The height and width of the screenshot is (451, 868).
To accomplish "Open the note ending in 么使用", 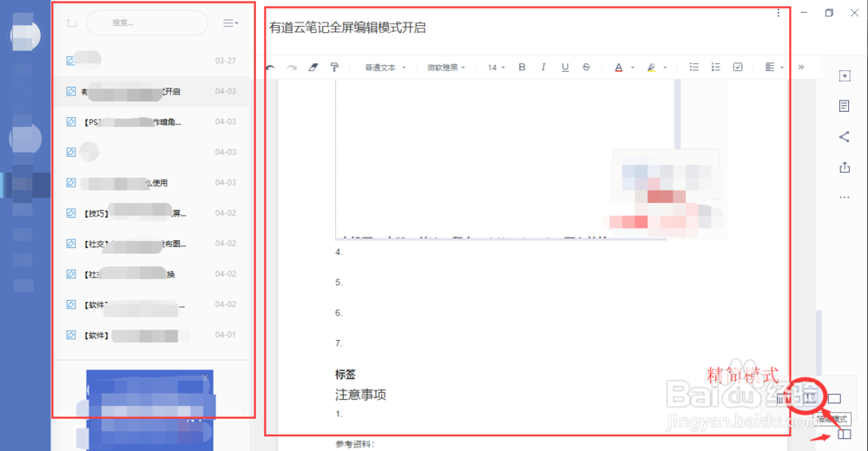I will (x=150, y=183).
